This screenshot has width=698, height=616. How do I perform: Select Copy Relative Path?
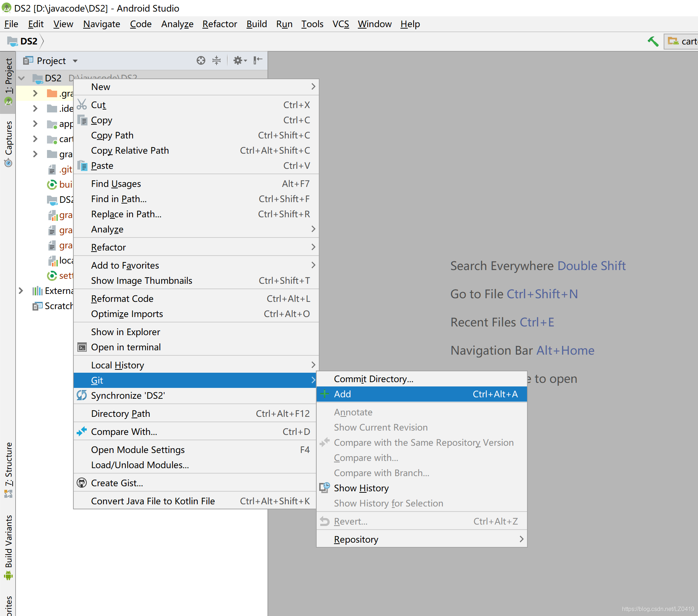(x=196, y=150)
